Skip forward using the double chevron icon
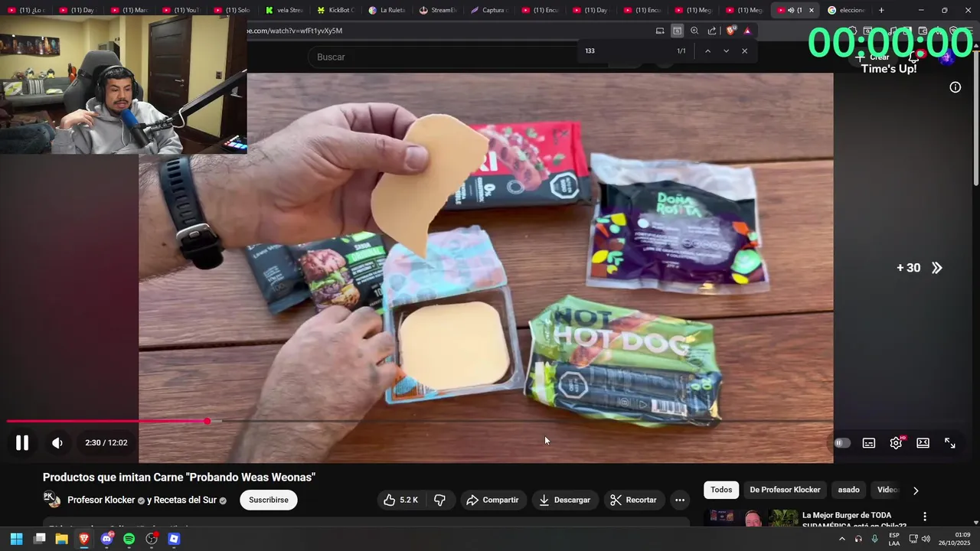The width and height of the screenshot is (980, 551). pyautogui.click(x=937, y=268)
